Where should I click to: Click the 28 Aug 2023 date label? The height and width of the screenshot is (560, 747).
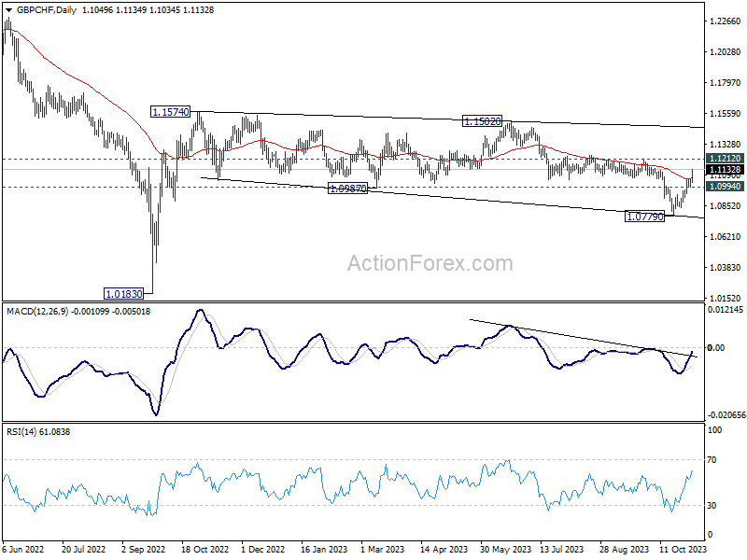tap(624, 550)
